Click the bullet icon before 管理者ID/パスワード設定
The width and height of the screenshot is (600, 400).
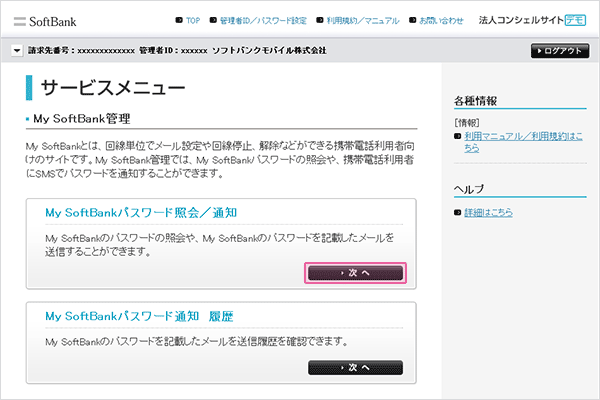213,20
